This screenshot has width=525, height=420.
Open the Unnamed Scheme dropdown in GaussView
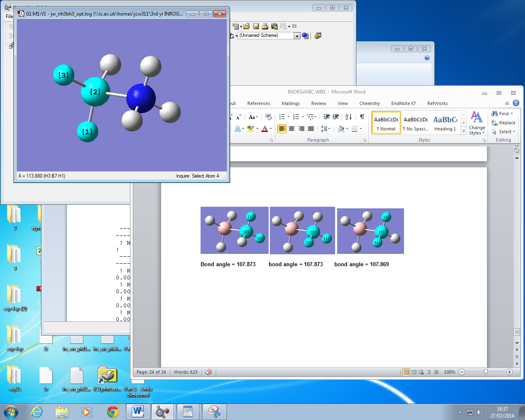[297, 36]
